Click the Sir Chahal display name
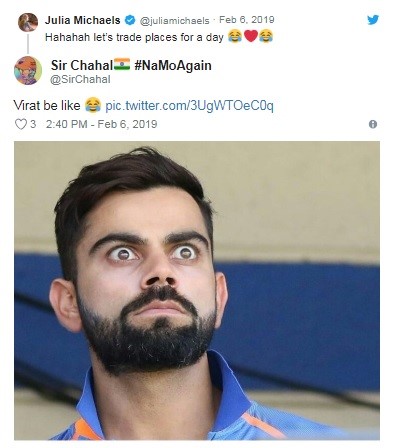Viewport: 394px width, 448px height. [x=82, y=65]
